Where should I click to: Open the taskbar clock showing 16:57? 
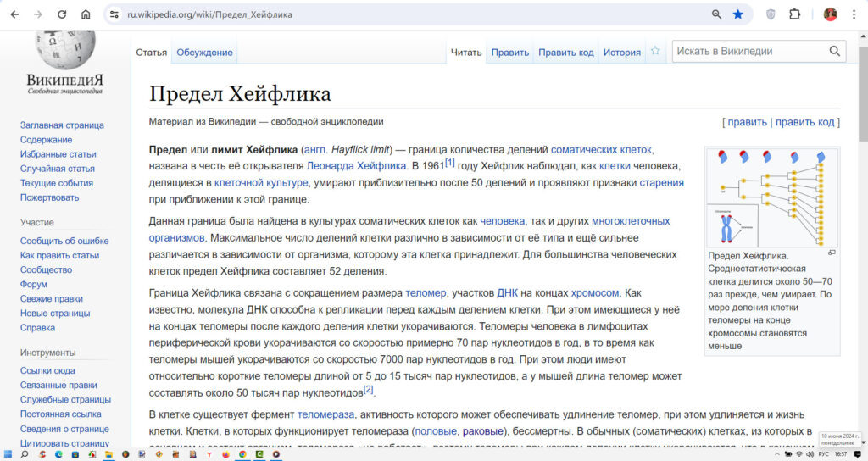[x=841, y=454]
